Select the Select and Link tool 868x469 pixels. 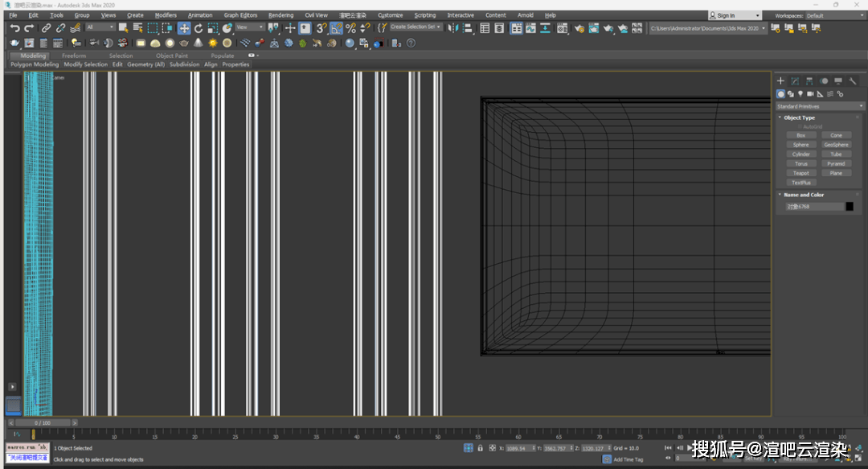(x=46, y=27)
